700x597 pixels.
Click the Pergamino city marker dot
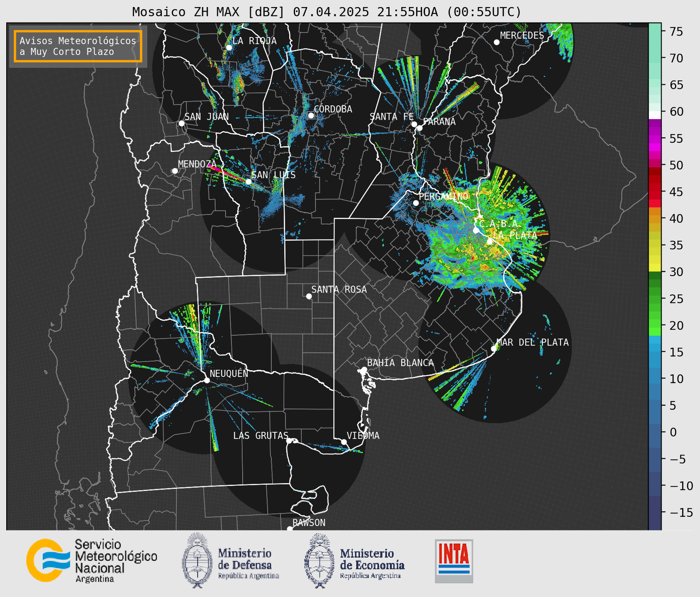click(x=416, y=203)
